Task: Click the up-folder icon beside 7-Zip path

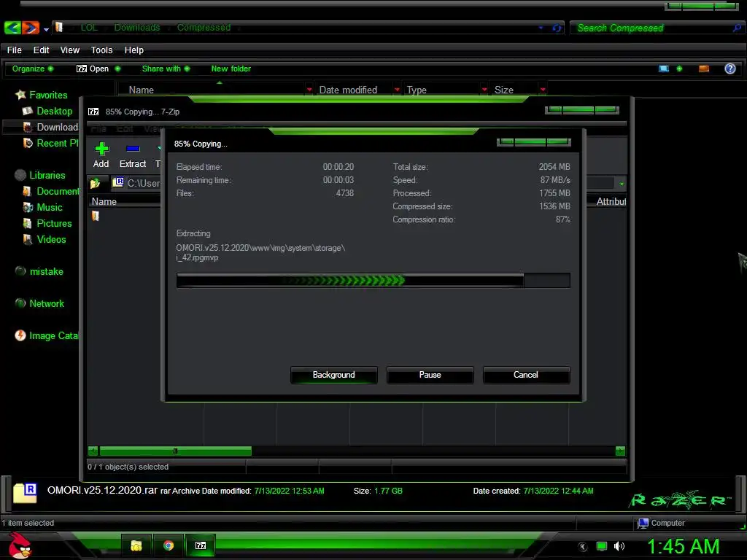Action: (x=96, y=183)
